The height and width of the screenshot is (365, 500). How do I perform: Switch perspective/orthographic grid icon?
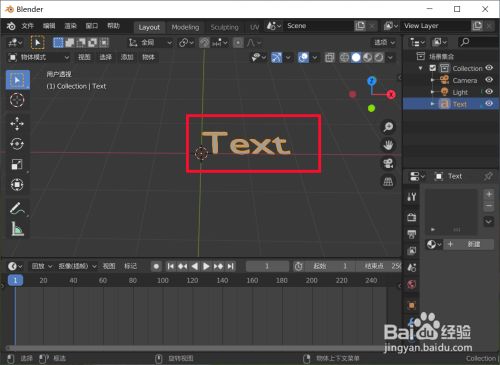click(388, 182)
